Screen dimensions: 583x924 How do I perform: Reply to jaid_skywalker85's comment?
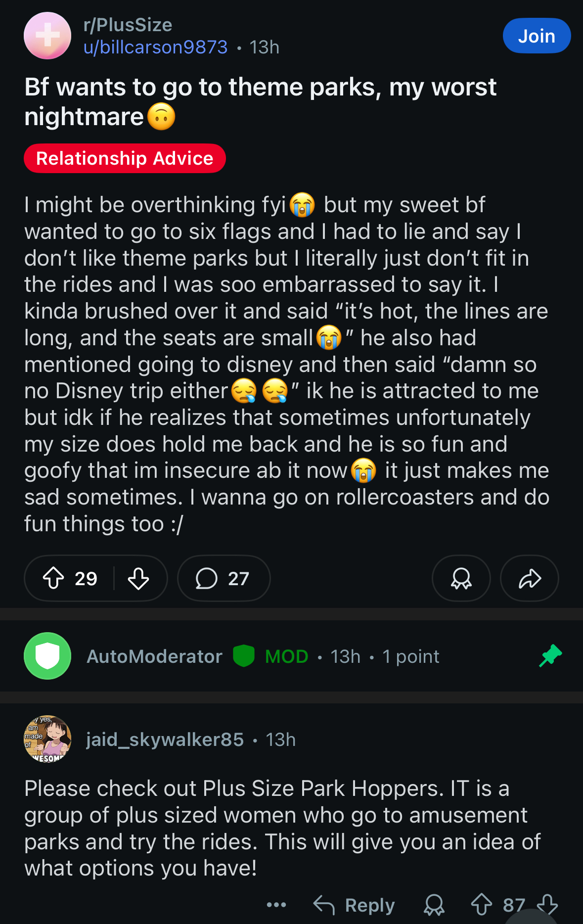click(355, 905)
